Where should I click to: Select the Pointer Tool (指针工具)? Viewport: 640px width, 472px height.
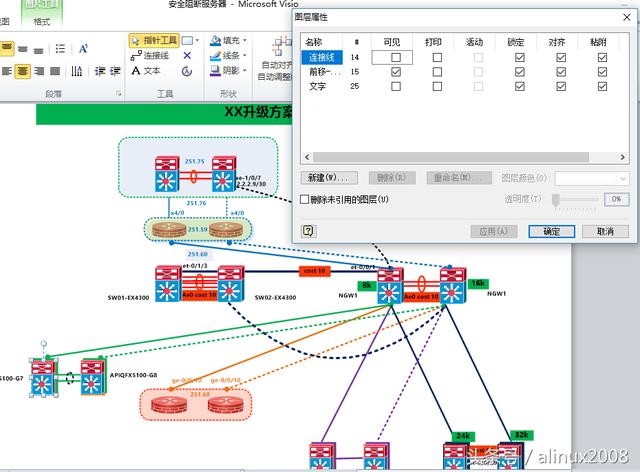[154, 40]
